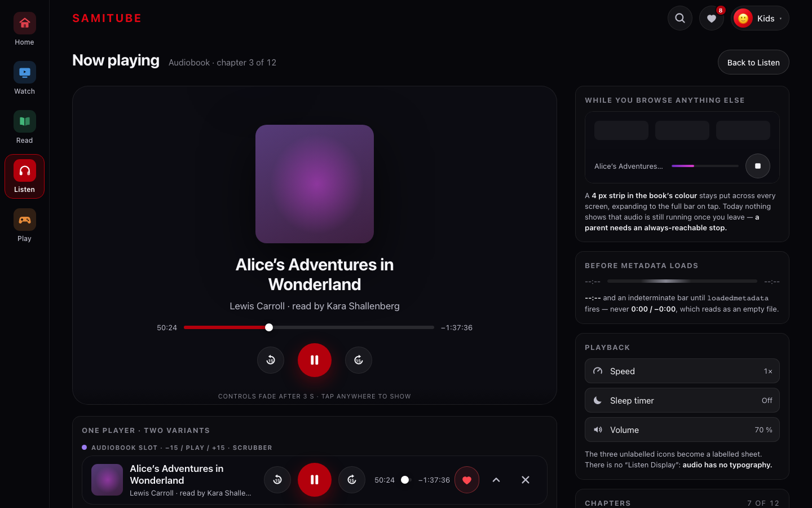This screenshot has height=508, width=812.
Task: Click the '7 OF 12' chapters count
Action: [764, 503]
